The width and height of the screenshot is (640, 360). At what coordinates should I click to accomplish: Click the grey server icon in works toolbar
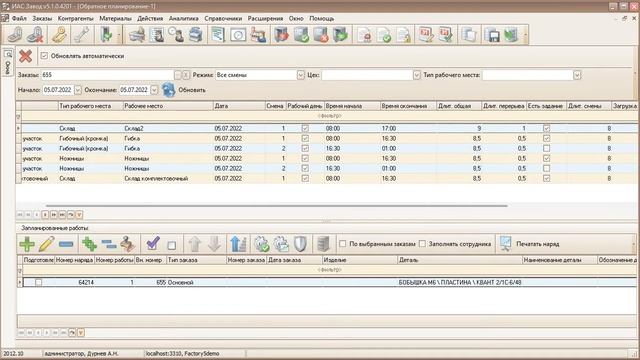[323, 244]
